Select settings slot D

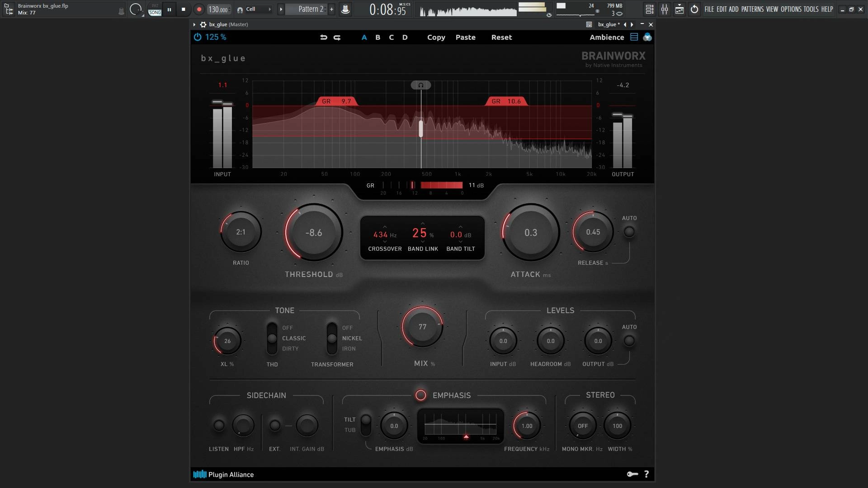(405, 38)
